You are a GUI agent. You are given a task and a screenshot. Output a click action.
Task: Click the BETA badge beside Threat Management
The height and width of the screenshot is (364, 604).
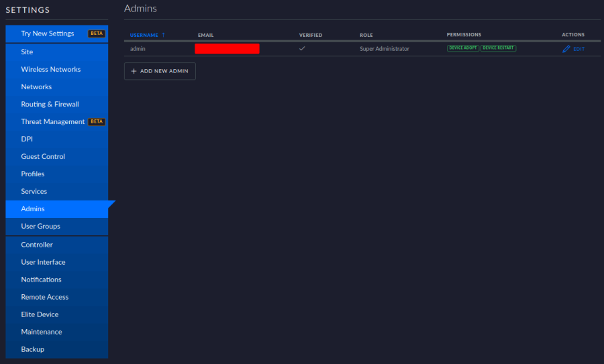click(97, 122)
